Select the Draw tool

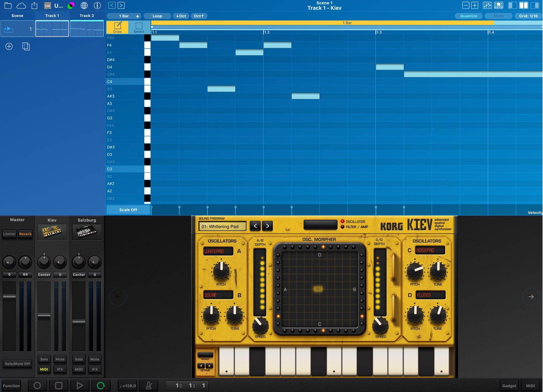click(117, 27)
